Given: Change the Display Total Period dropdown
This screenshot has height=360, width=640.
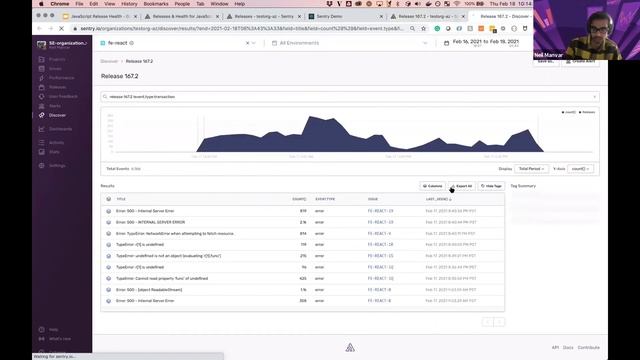Looking at the screenshot, I should click(531, 169).
